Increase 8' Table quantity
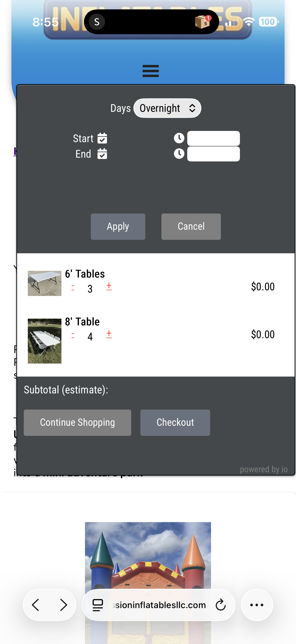This screenshot has height=644, width=296. [x=109, y=334]
